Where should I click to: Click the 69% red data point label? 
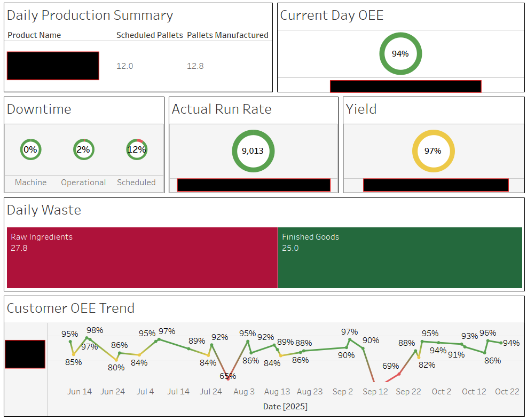coord(390,366)
